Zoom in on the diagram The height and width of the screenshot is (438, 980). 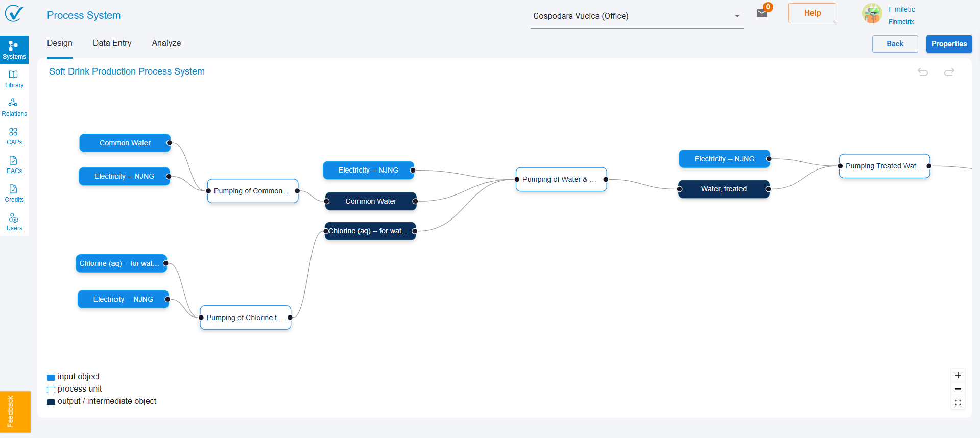[x=958, y=375]
